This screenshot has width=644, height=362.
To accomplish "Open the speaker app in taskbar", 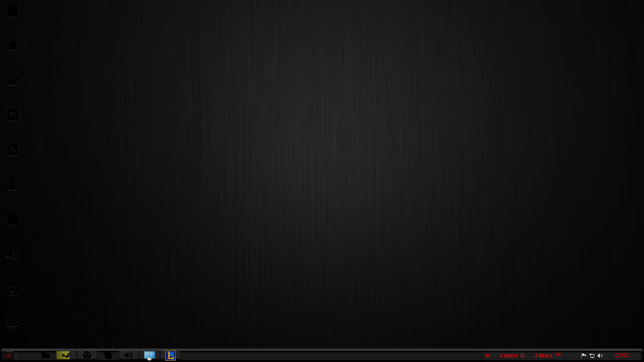I will point(128,355).
